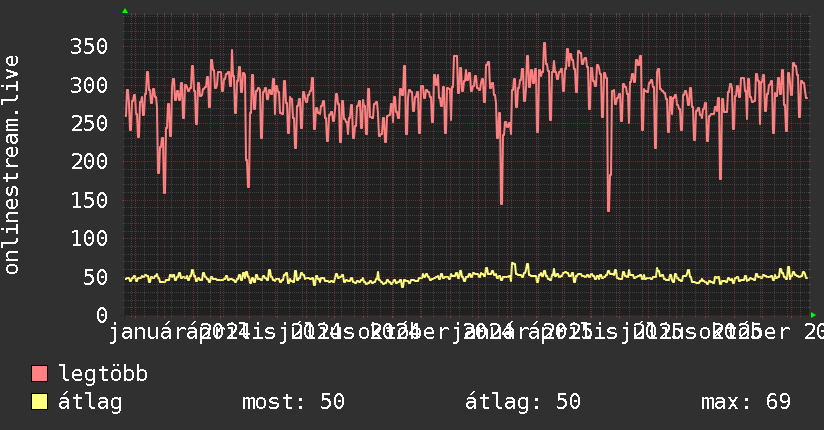The image size is (824, 430).
Task: Click the green arrow at y-axis top
Action: pos(125,11)
